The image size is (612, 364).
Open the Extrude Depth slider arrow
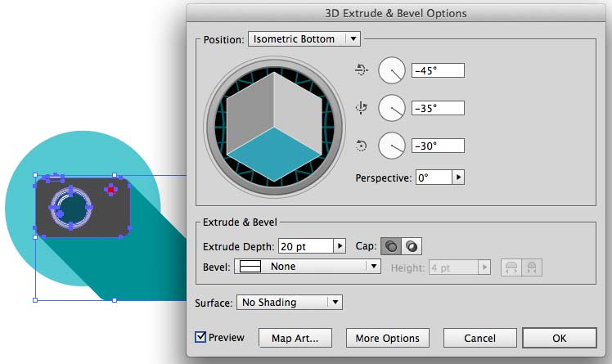[x=340, y=246]
